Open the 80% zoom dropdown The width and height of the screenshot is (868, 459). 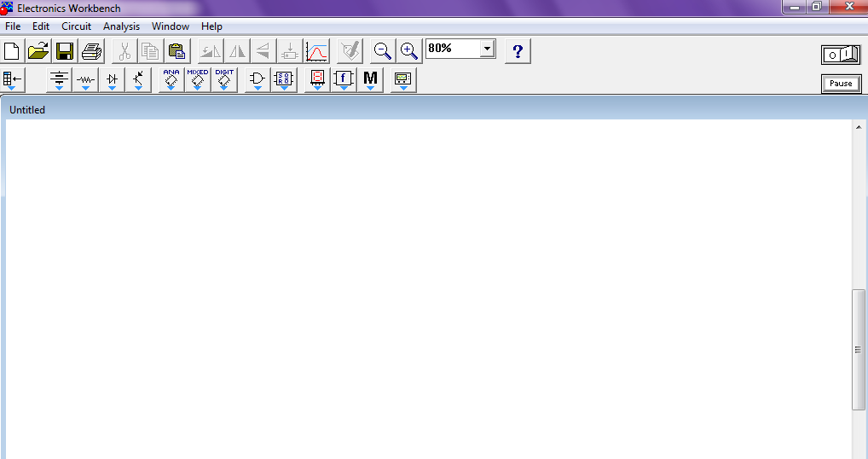[487, 49]
